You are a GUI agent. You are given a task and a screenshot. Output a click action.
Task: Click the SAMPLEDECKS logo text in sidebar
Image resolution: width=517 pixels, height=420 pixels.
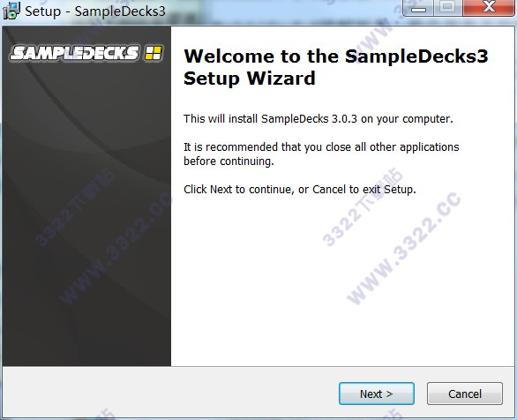[x=74, y=54]
